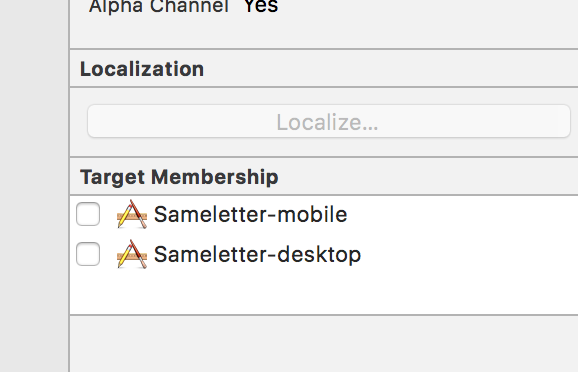Click the gray padding beneath the Localize… button

coord(324,147)
